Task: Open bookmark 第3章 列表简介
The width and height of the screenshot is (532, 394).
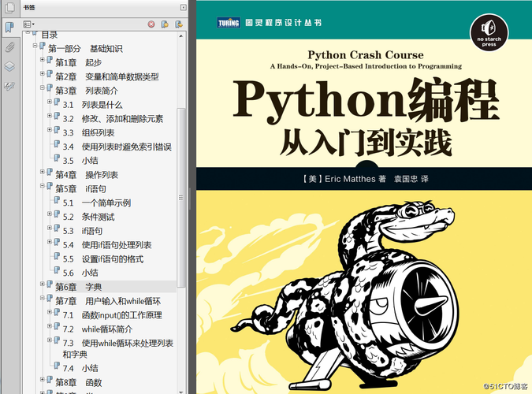Action: pos(87,91)
